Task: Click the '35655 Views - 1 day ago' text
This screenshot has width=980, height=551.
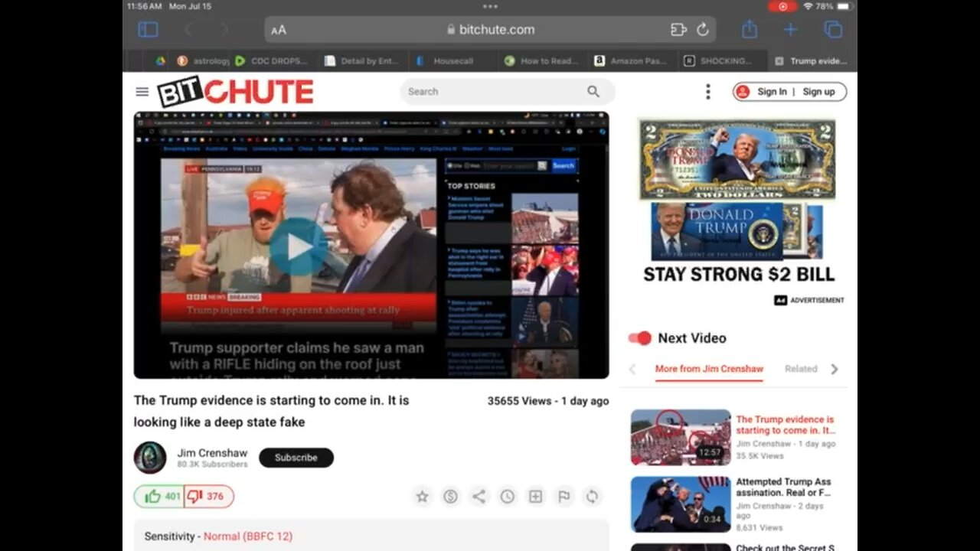Action: pos(548,401)
